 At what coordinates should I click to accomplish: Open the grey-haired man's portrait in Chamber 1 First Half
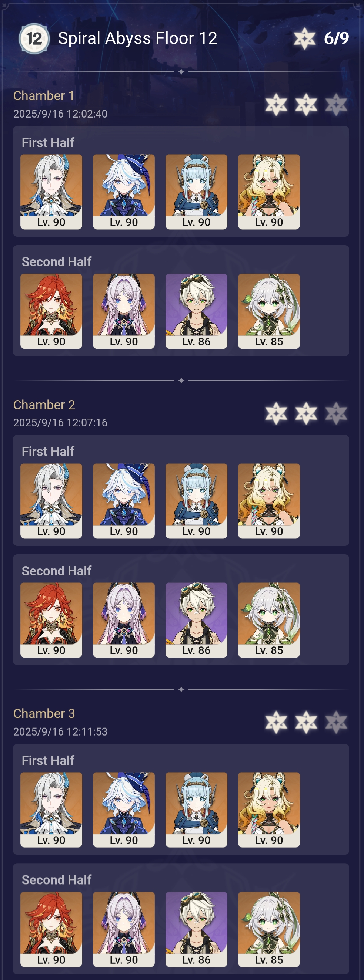point(51,192)
